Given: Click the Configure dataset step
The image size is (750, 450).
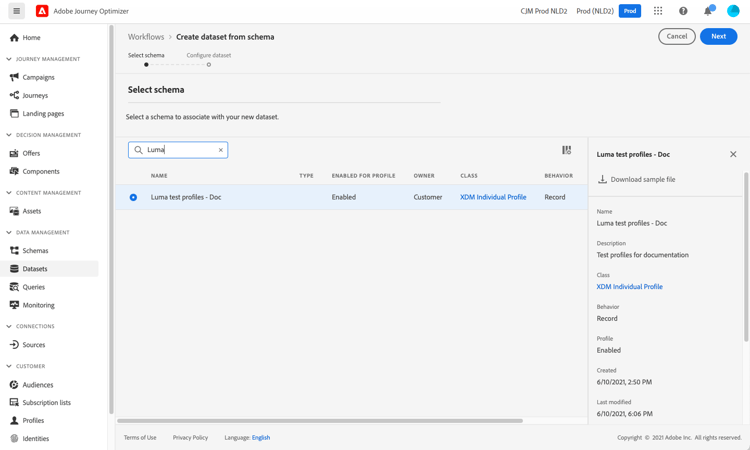Looking at the screenshot, I should tap(209, 55).
